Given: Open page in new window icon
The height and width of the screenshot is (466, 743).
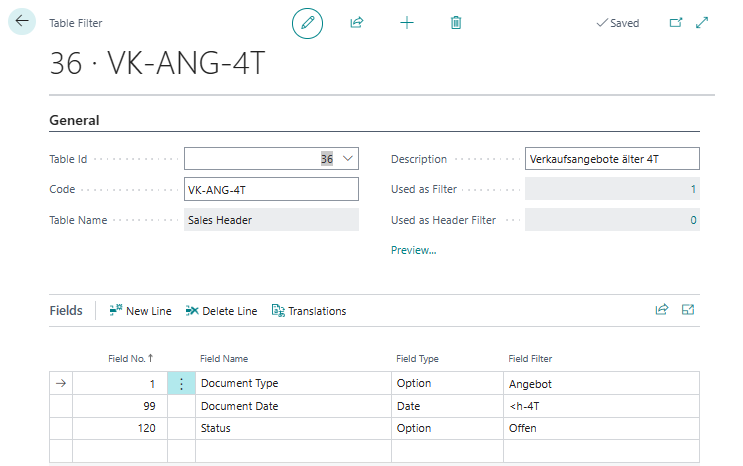Looking at the screenshot, I should tap(676, 22).
